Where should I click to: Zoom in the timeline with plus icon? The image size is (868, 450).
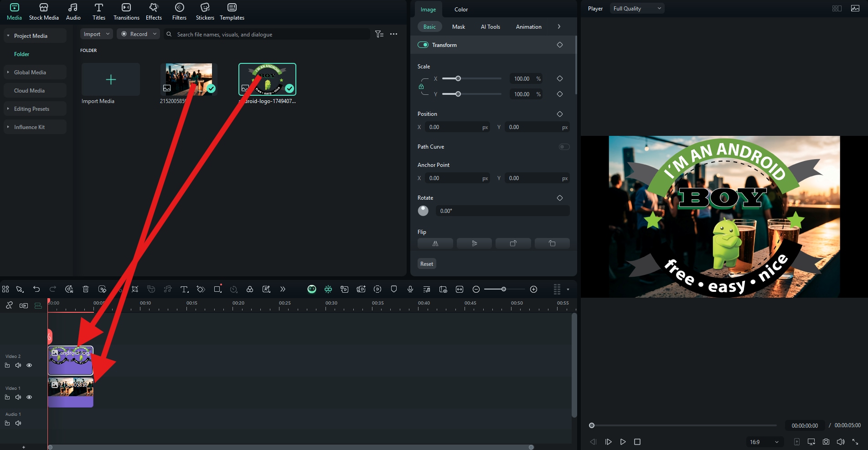coord(533,289)
